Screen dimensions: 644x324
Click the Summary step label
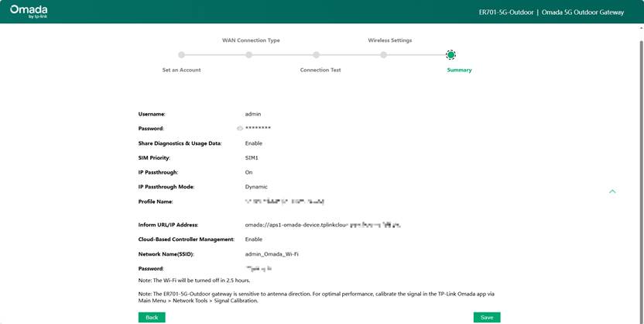[x=459, y=70]
